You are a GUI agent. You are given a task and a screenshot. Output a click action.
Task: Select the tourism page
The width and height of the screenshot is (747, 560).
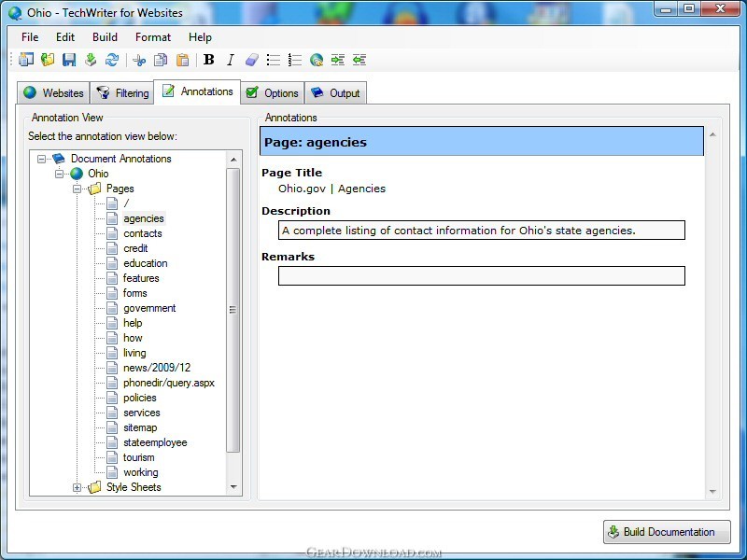[x=138, y=457]
